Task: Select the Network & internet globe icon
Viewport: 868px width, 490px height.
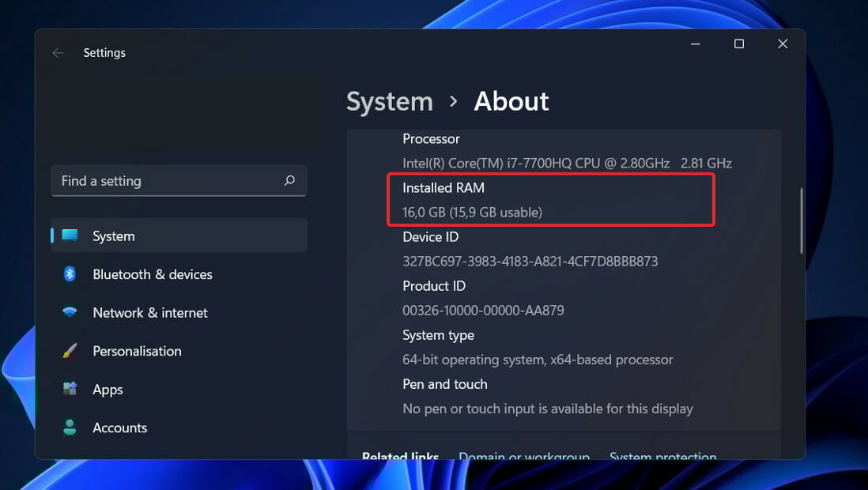Action: pyautogui.click(x=70, y=312)
